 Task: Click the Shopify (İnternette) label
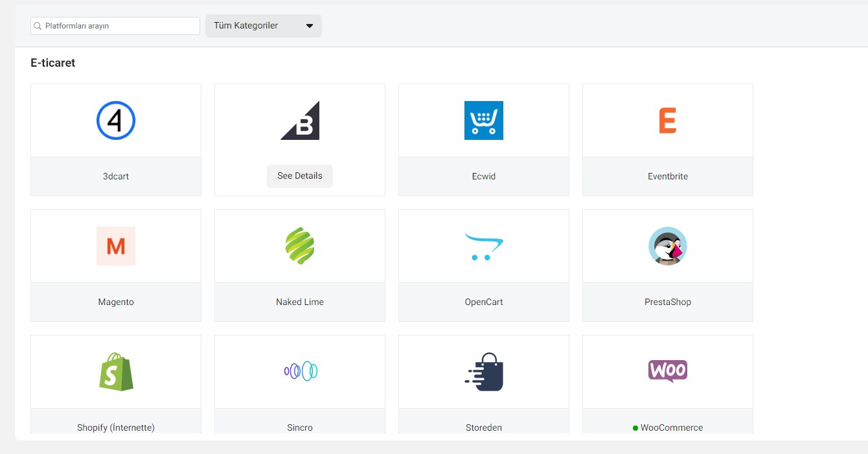(116, 427)
